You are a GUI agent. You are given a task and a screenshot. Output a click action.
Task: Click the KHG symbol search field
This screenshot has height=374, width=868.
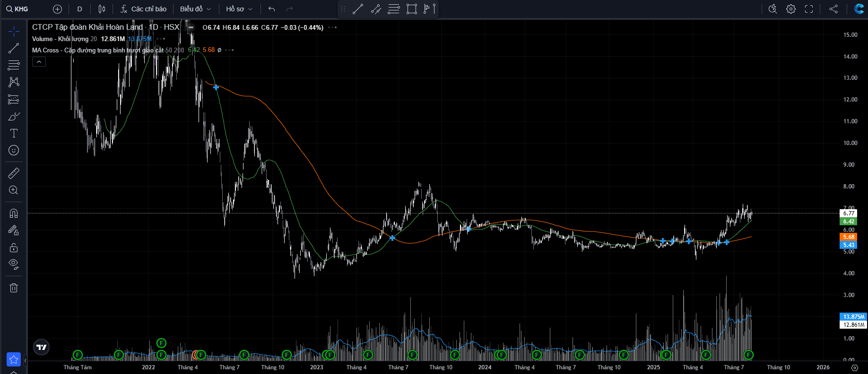(x=17, y=9)
